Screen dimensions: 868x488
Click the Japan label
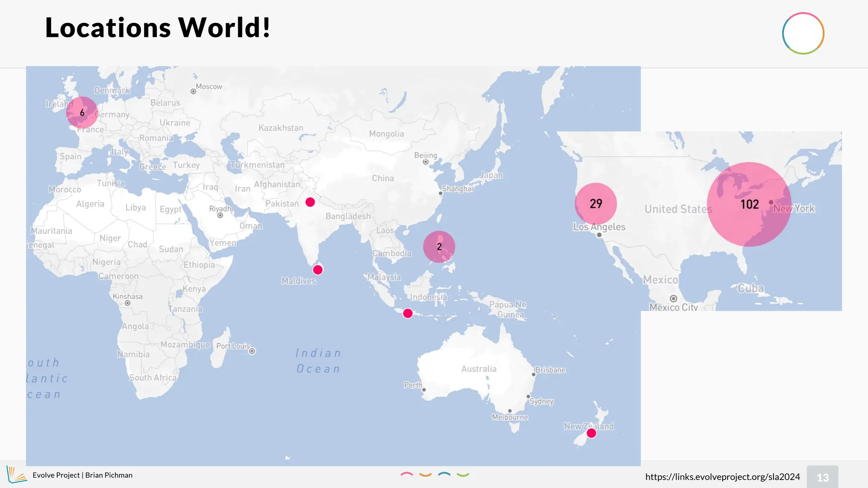492,175
